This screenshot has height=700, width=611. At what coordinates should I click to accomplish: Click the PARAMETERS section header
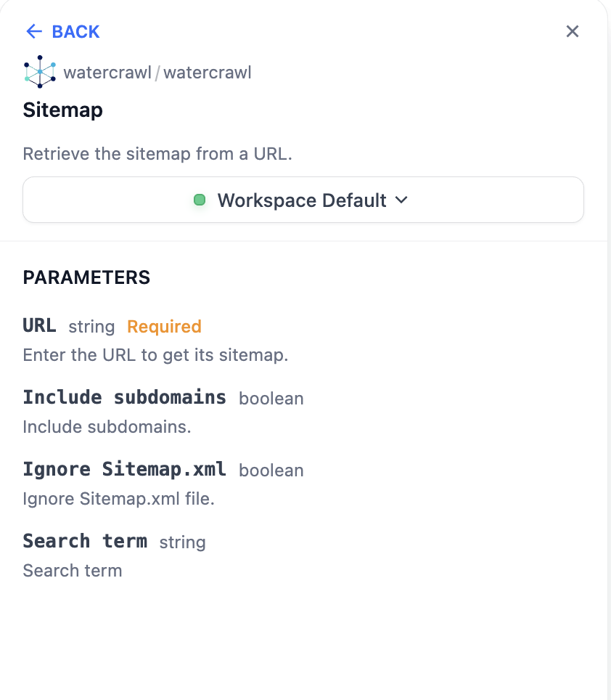pyautogui.click(x=86, y=277)
